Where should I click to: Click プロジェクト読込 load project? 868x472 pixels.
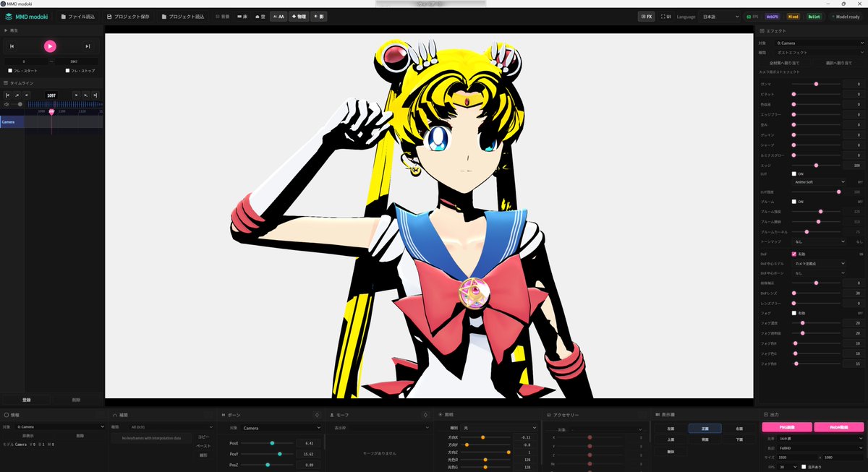184,16
